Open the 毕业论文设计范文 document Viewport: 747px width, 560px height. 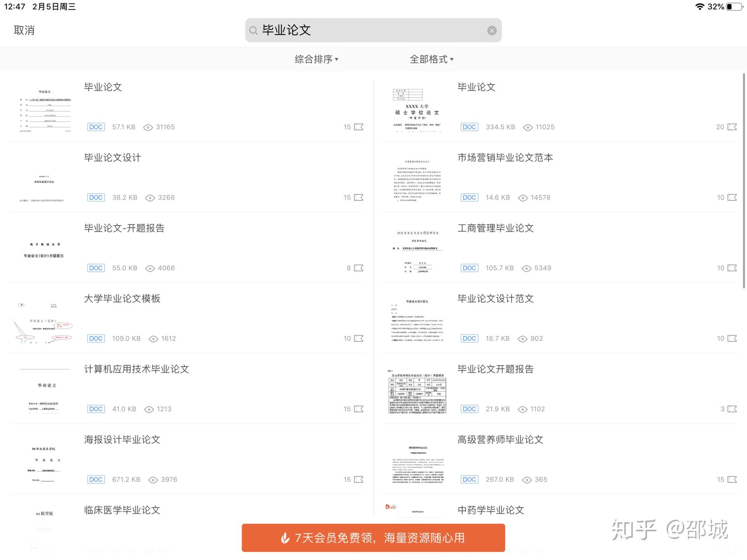(x=495, y=299)
